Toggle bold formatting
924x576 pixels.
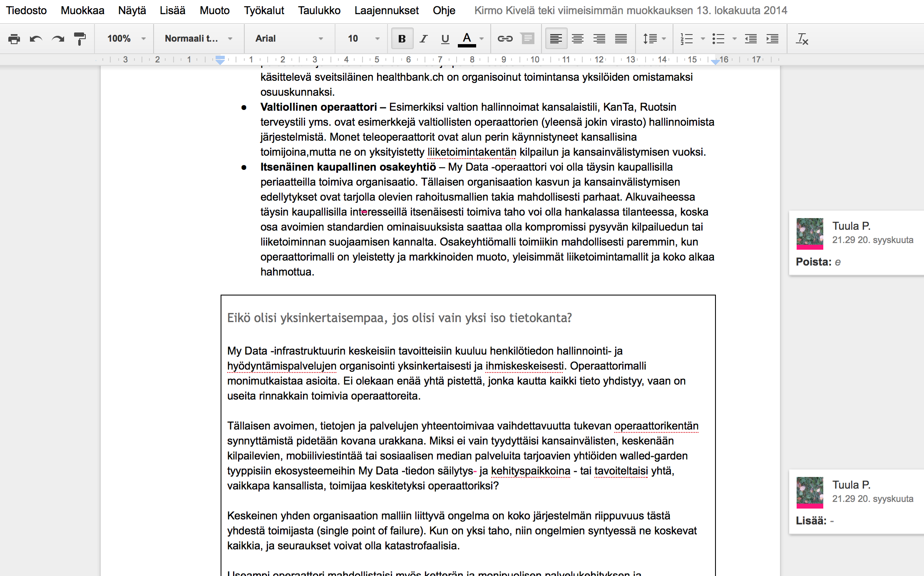click(x=402, y=39)
